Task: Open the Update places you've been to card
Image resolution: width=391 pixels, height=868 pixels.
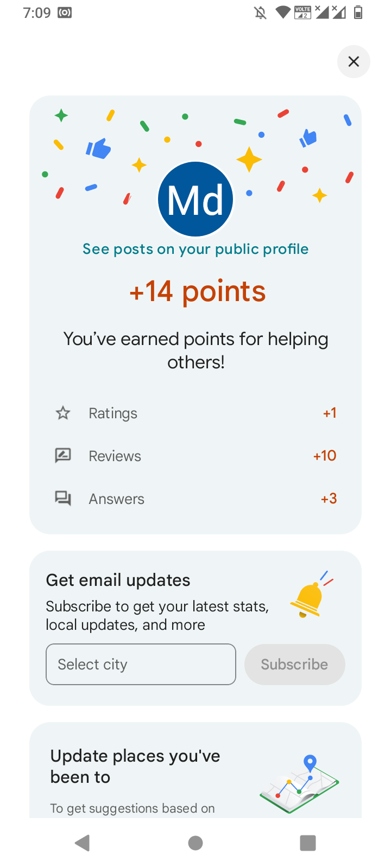Action: [136, 767]
